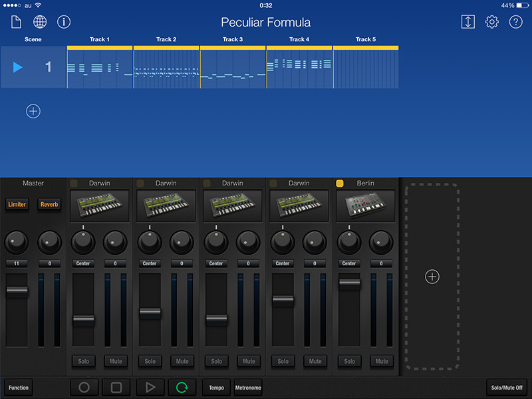Click the Track 2 pan knob
This screenshot has height=399, width=532.
pos(149,242)
